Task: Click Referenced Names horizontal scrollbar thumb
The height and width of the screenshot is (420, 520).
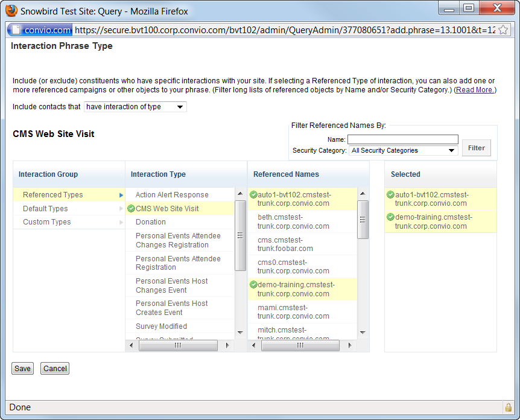Action: 300,345
